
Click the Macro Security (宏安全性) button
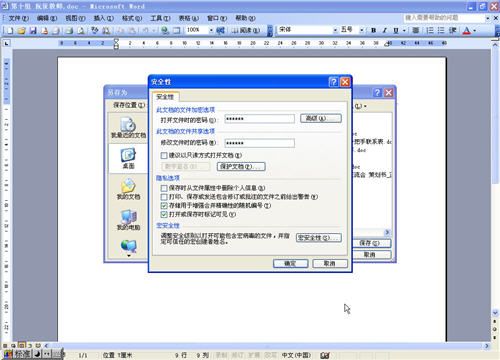319,238
